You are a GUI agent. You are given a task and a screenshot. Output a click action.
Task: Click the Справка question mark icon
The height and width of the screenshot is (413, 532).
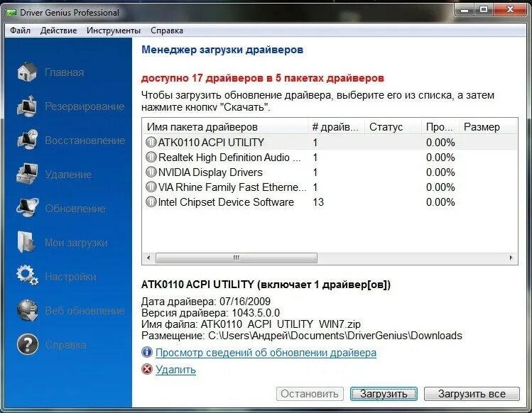pos(28,344)
